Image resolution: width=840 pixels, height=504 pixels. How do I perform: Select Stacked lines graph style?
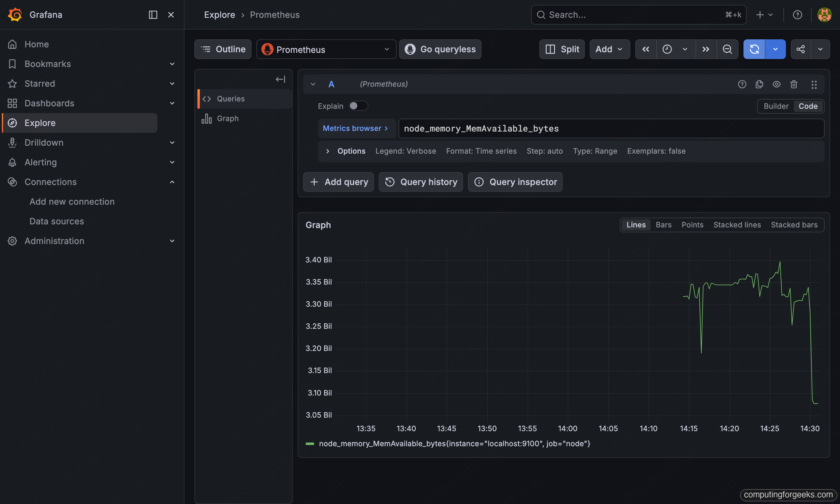pyautogui.click(x=737, y=225)
